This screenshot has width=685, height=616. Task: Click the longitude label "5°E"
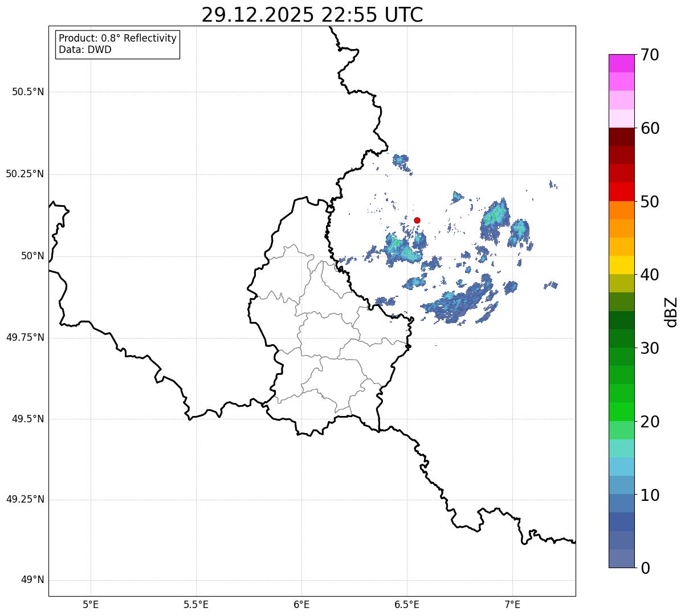(91, 604)
